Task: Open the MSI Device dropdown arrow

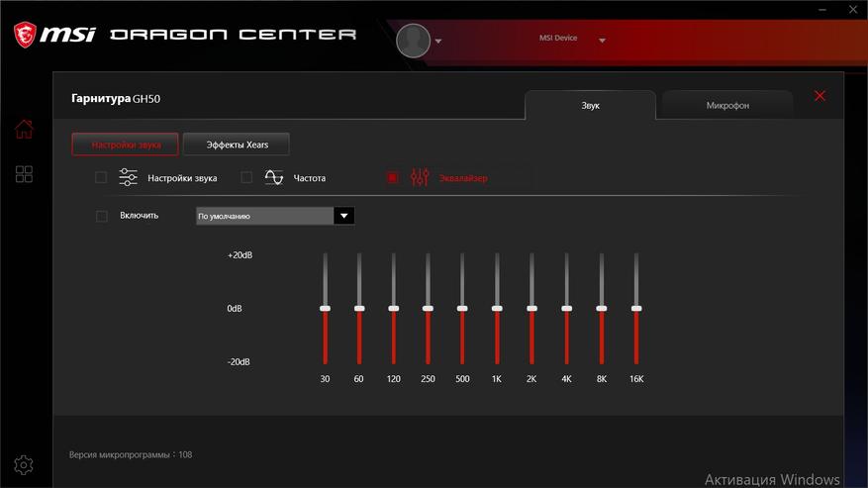Action: click(x=603, y=41)
